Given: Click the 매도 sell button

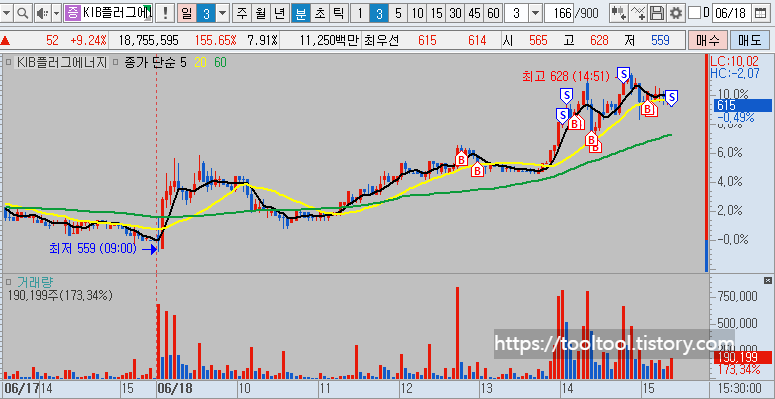Looking at the screenshot, I should [x=749, y=40].
